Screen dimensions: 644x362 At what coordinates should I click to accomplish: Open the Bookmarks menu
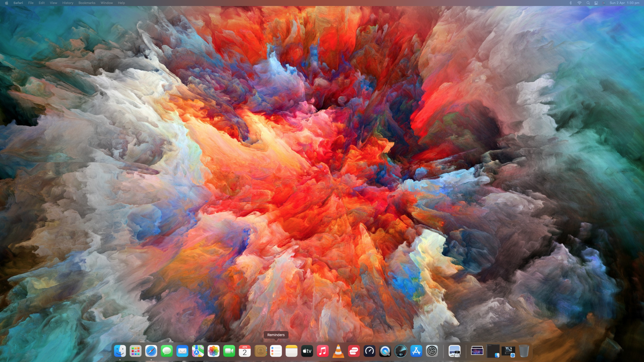click(87, 3)
